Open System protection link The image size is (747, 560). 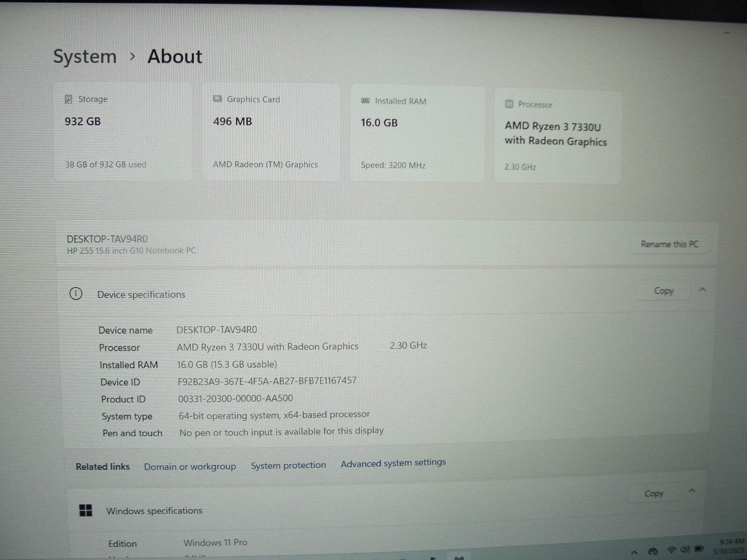tap(288, 465)
